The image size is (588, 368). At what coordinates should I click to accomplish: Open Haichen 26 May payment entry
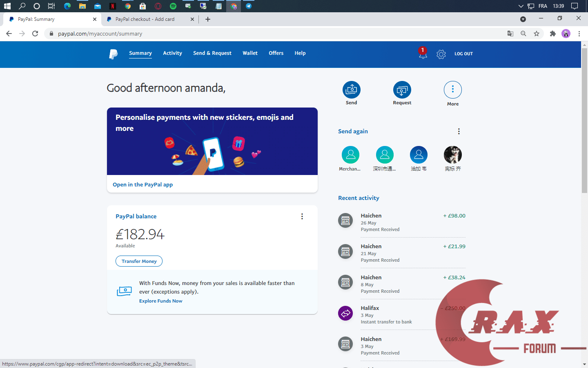coord(402,222)
